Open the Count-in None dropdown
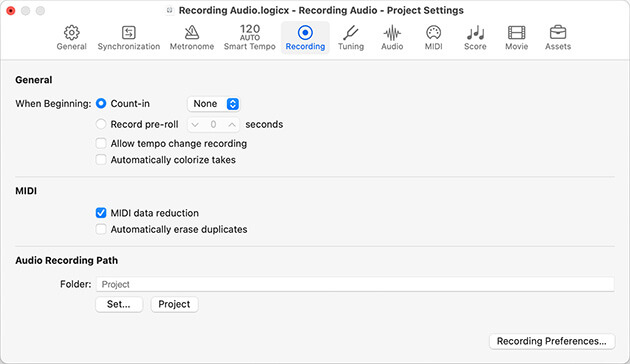This screenshot has height=364, width=630. point(214,104)
